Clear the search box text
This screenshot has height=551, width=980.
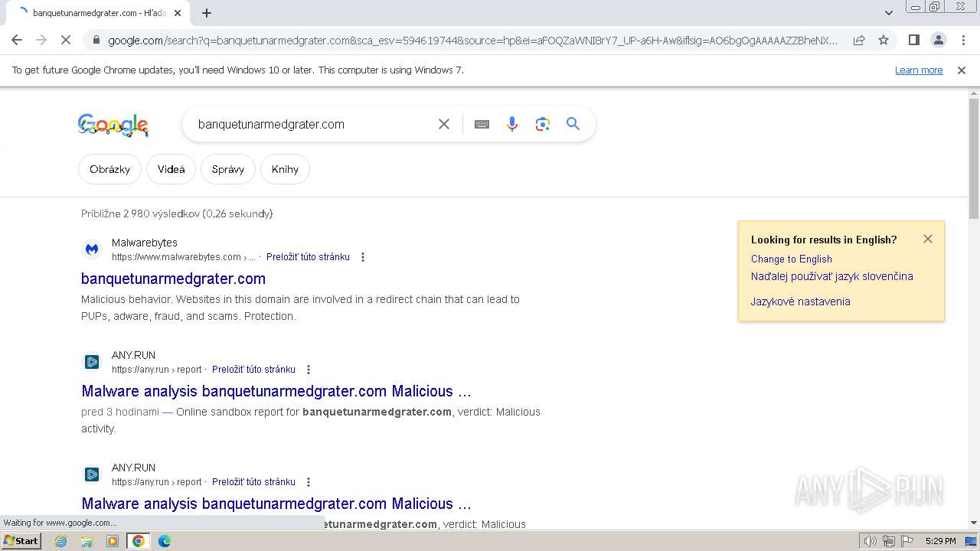(x=444, y=124)
